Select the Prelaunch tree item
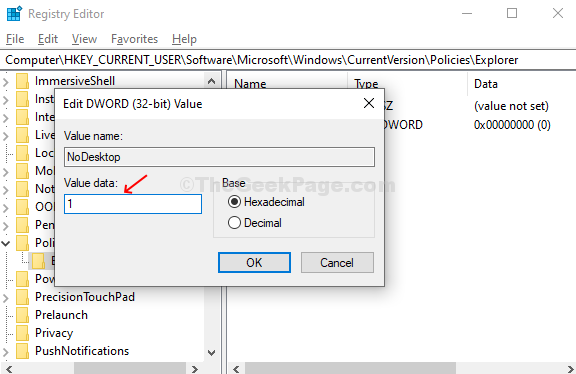 61,315
